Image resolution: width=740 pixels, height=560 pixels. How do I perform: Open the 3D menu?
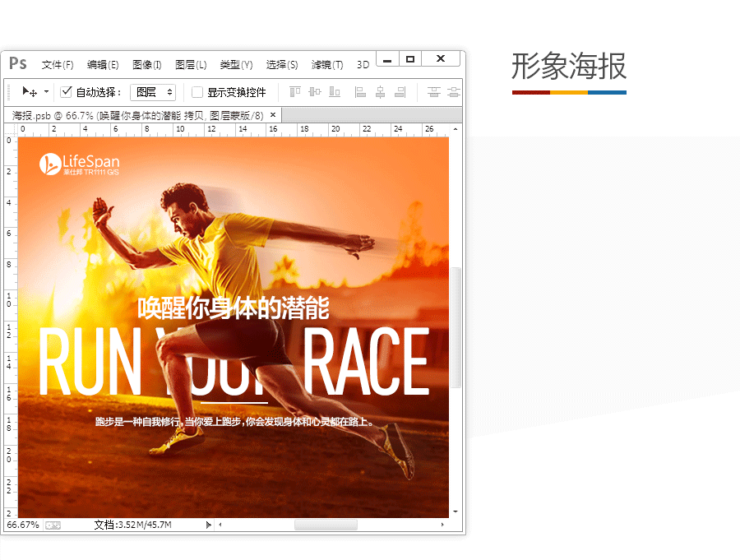click(363, 65)
